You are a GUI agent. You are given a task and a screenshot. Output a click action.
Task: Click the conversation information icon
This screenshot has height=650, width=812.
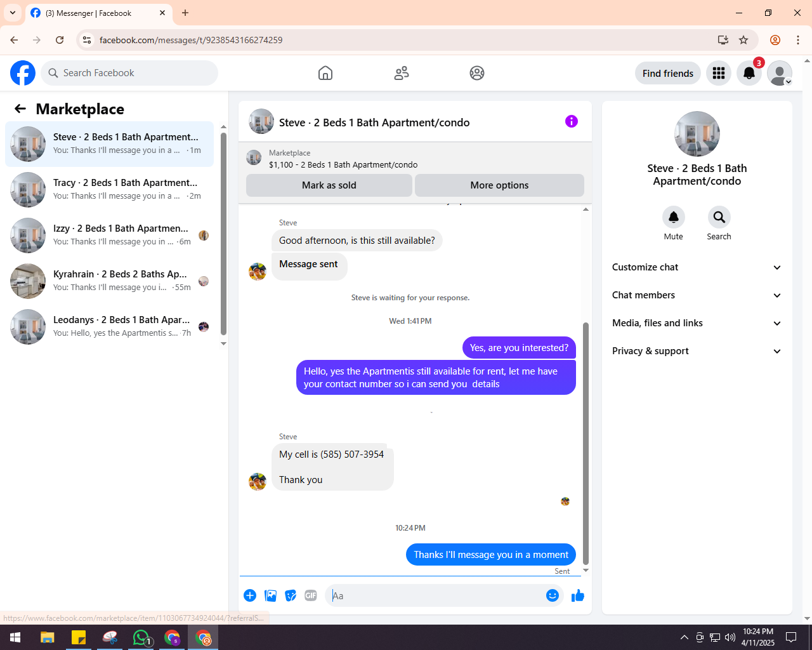tap(572, 121)
